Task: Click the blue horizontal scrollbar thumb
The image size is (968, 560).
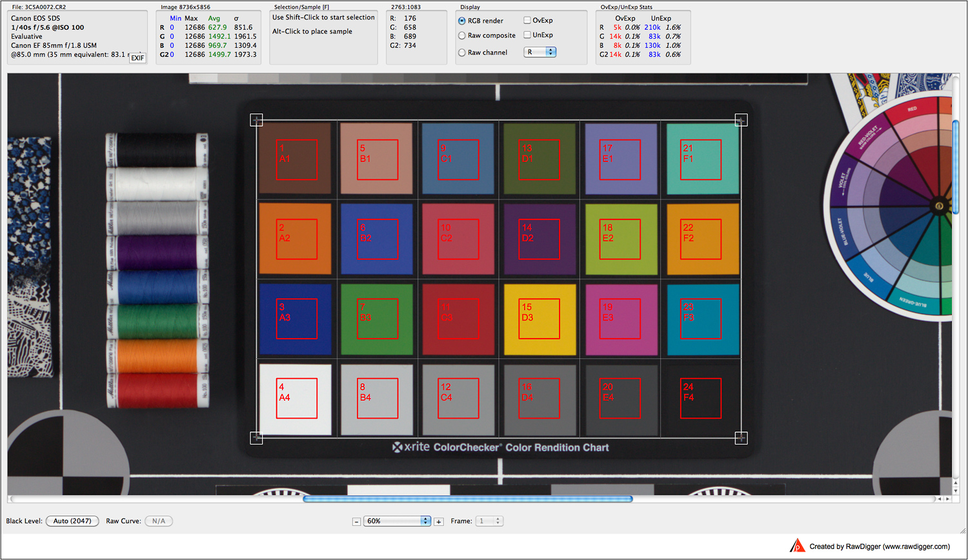Action: (467, 499)
